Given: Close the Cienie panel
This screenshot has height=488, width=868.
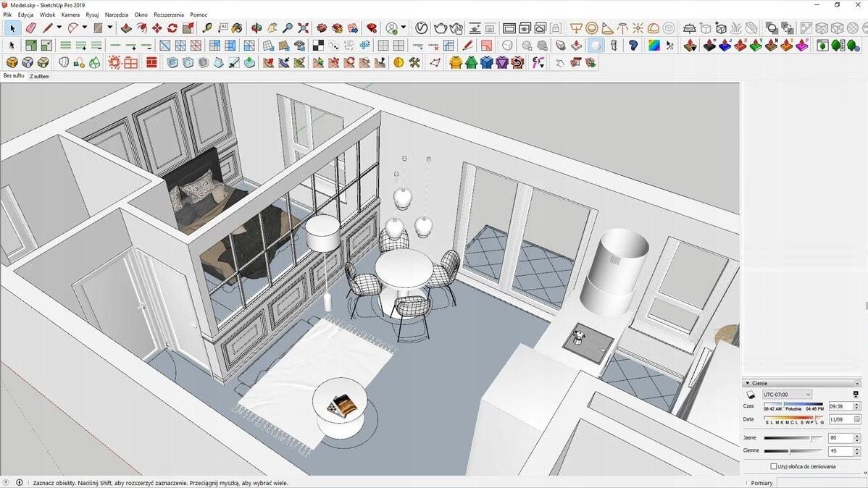Looking at the screenshot, I should pyautogui.click(x=857, y=383).
